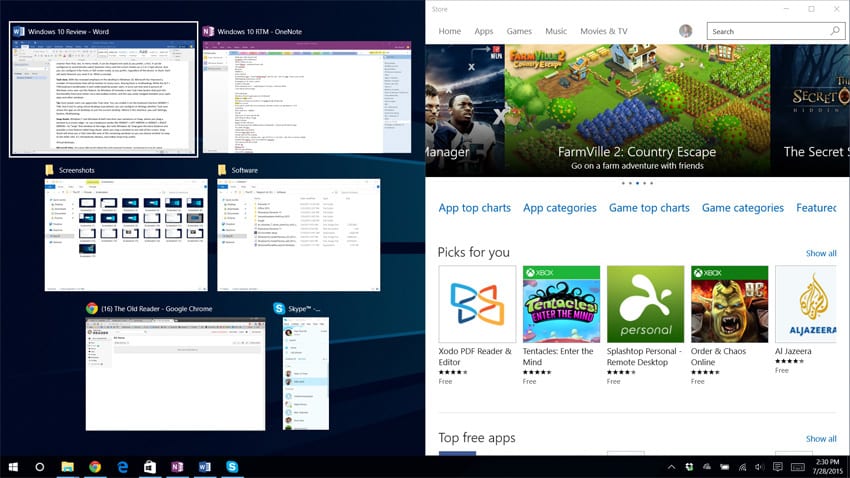Click the Store search magnifier icon

point(835,31)
